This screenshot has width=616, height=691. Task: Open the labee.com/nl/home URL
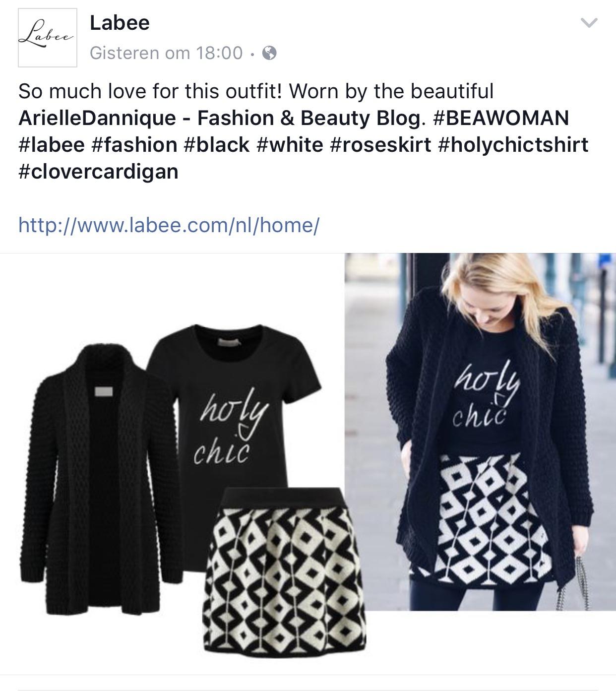coord(169,225)
